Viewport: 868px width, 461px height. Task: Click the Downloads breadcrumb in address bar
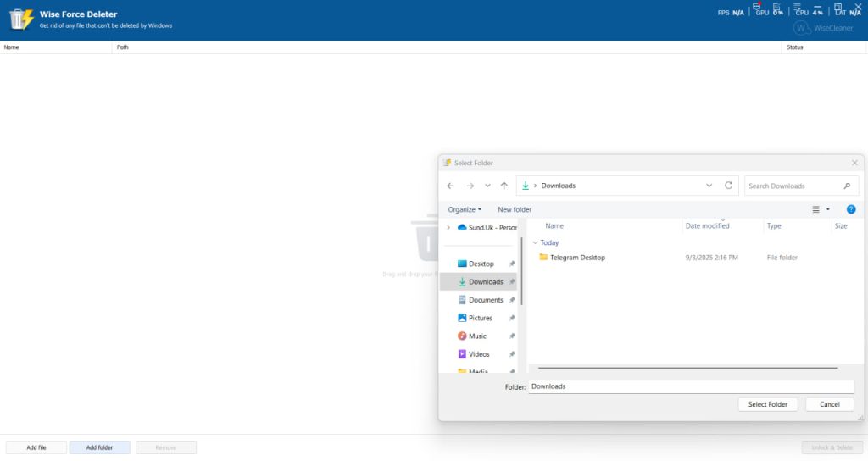point(558,186)
